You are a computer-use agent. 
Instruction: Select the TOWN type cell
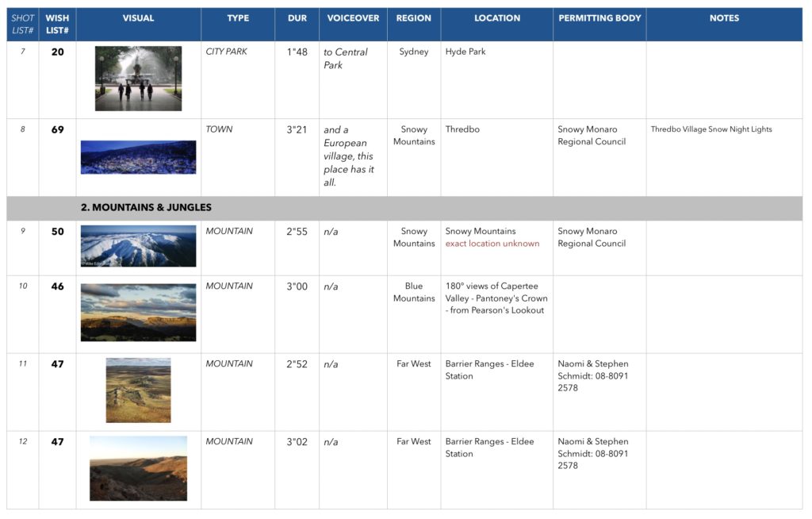point(238,158)
